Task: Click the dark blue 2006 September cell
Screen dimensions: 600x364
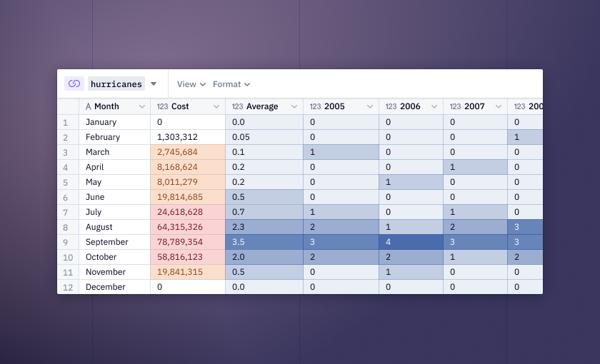Action: click(x=411, y=242)
